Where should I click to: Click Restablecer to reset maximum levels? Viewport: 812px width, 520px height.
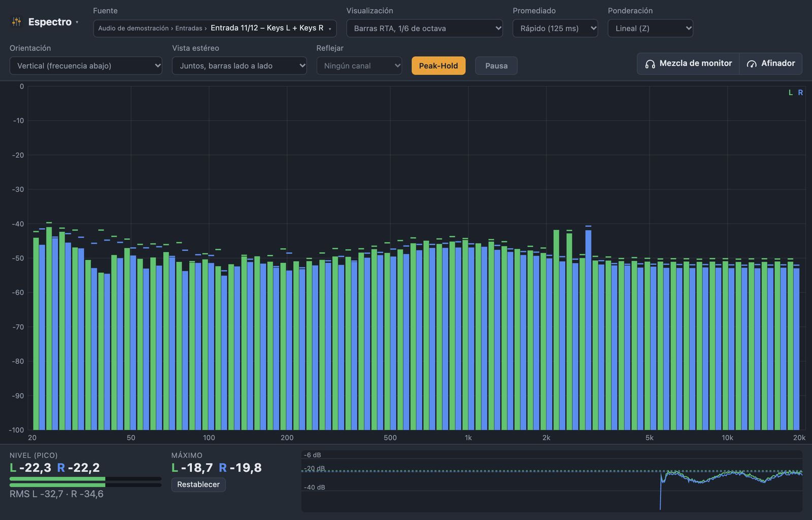(198, 484)
